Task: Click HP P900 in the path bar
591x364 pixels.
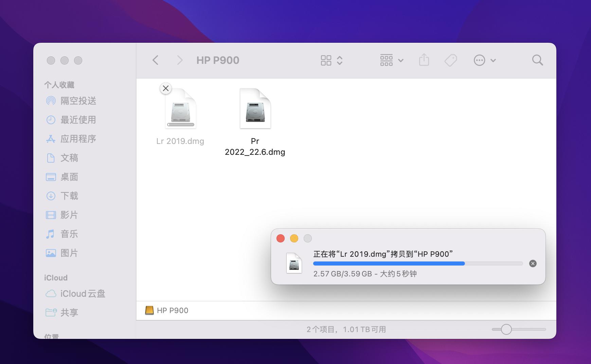Action: click(x=172, y=310)
